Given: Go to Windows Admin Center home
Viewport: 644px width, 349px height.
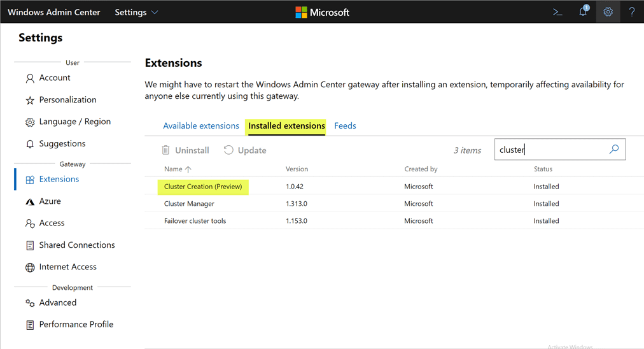Looking at the screenshot, I should 53,12.
